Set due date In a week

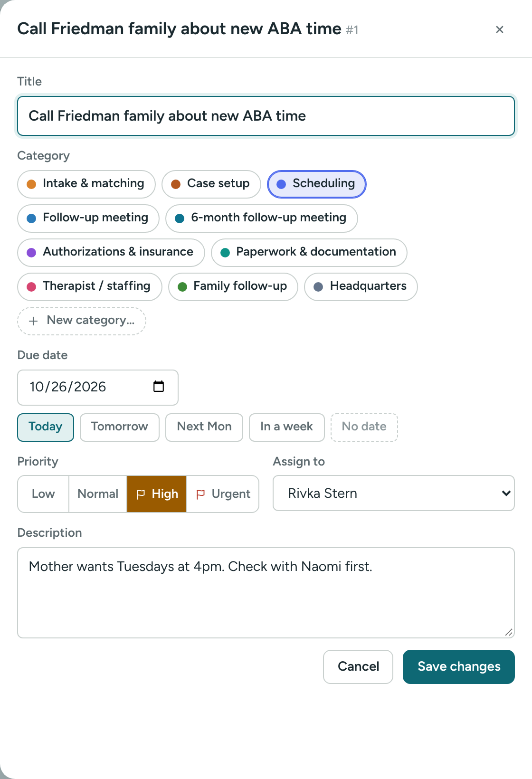(287, 427)
